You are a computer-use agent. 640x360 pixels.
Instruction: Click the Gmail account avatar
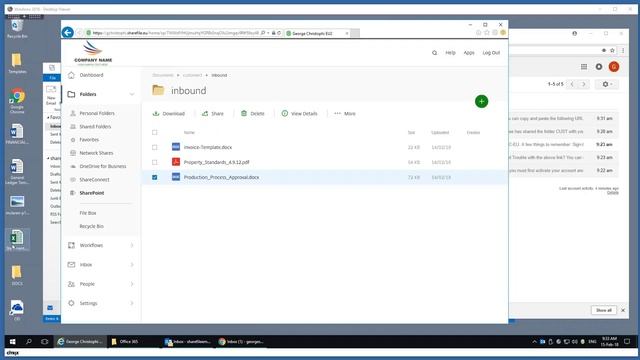coord(614,67)
